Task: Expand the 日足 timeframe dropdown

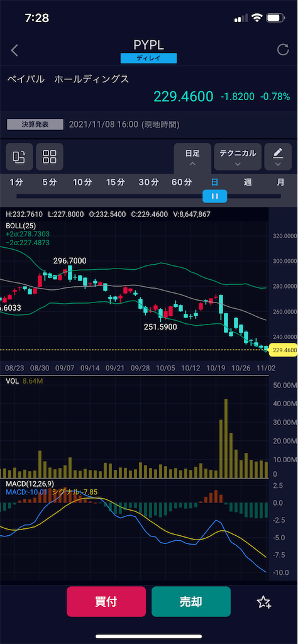Action: (192, 157)
